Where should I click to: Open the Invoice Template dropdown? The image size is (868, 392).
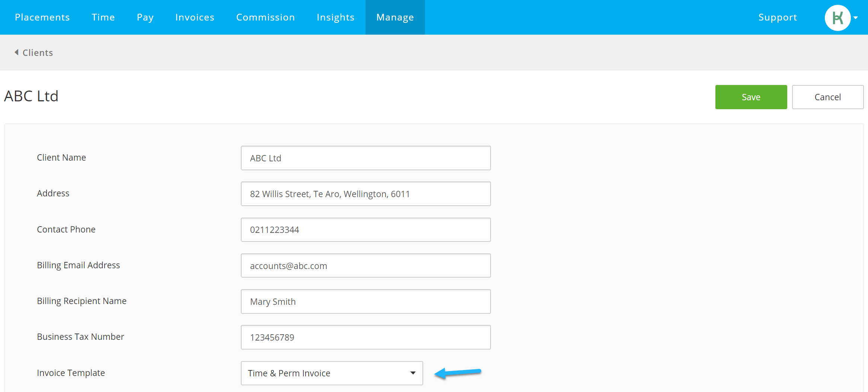[x=332, y=373]
